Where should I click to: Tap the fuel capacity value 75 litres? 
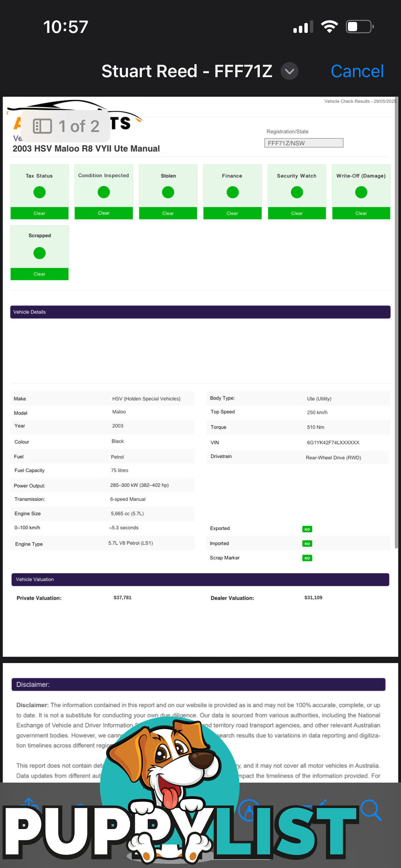[x=120, y=471]
